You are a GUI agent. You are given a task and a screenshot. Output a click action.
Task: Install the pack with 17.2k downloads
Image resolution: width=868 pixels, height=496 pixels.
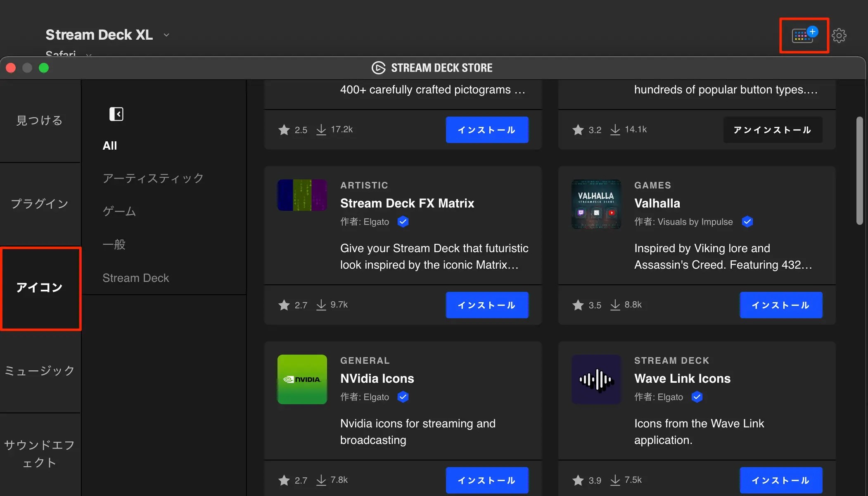pos(487,130)
